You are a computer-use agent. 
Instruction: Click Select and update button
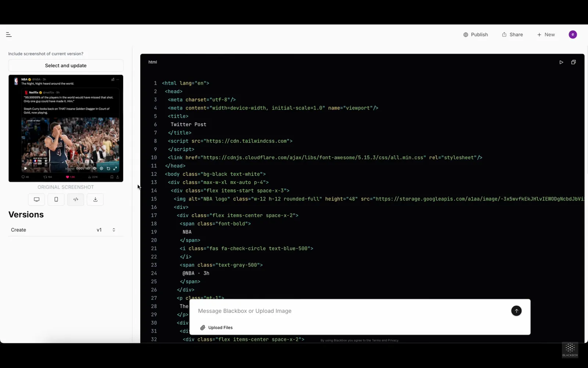[66, 66]
